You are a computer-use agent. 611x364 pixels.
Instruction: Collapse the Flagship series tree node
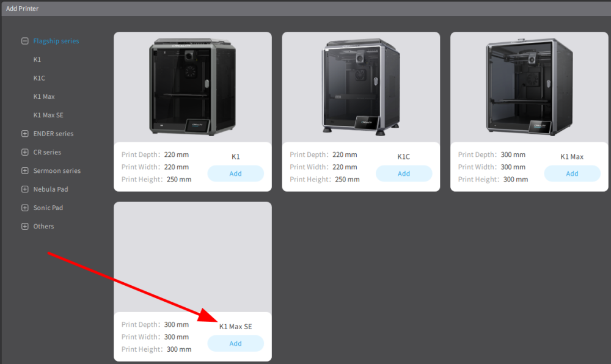(25, 41)
